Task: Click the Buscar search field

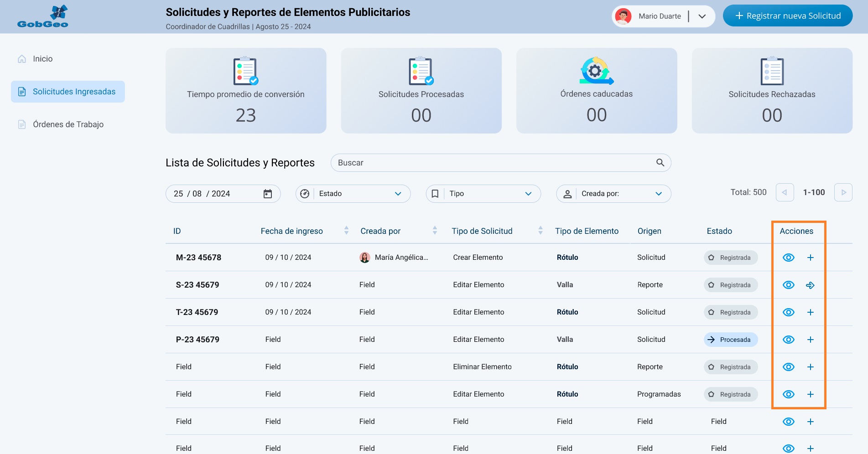Action: (x=493, y=163)
